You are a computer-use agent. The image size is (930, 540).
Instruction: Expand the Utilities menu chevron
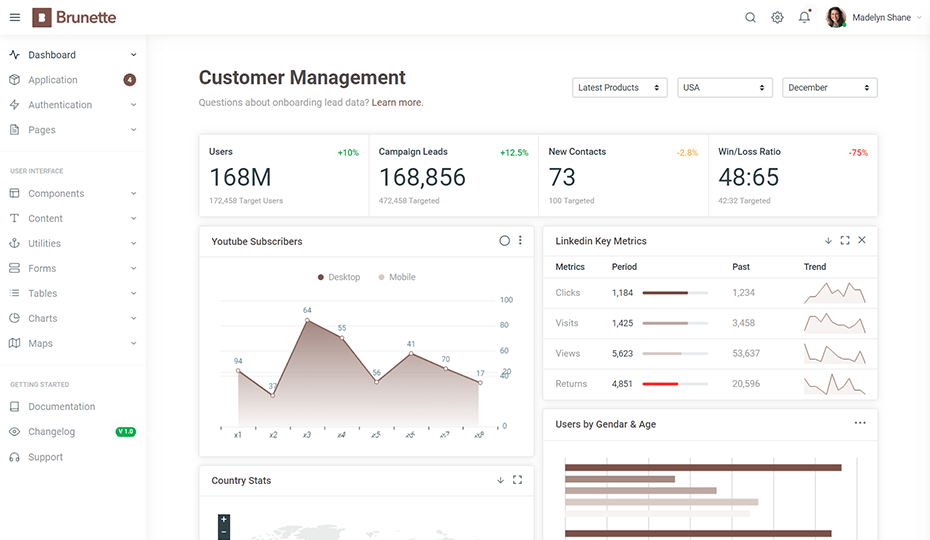(x=133, y=243)
